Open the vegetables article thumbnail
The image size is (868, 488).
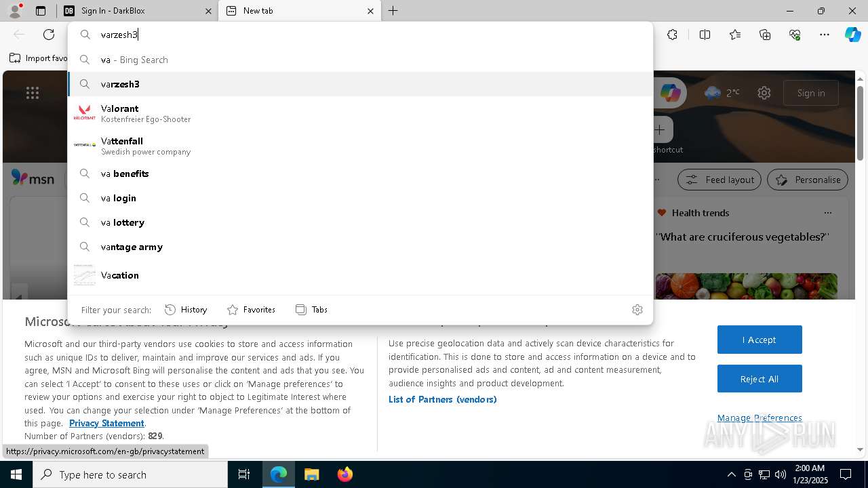click(x=746, y=286)
